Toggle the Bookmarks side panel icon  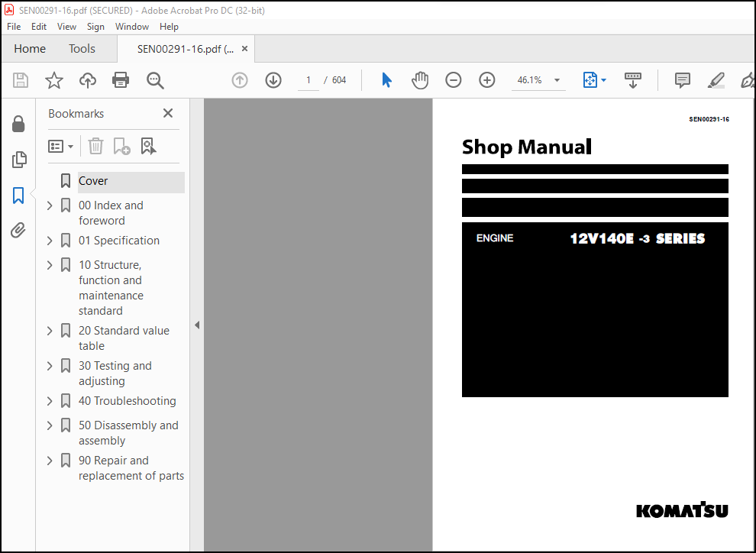(x=18, y=196)
